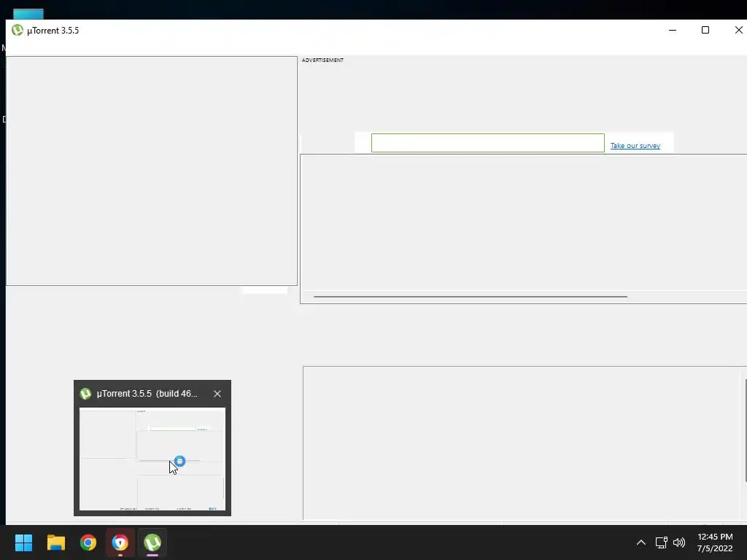
Task: Launch File Explorer from the taskbar
Action: point(55,542)
